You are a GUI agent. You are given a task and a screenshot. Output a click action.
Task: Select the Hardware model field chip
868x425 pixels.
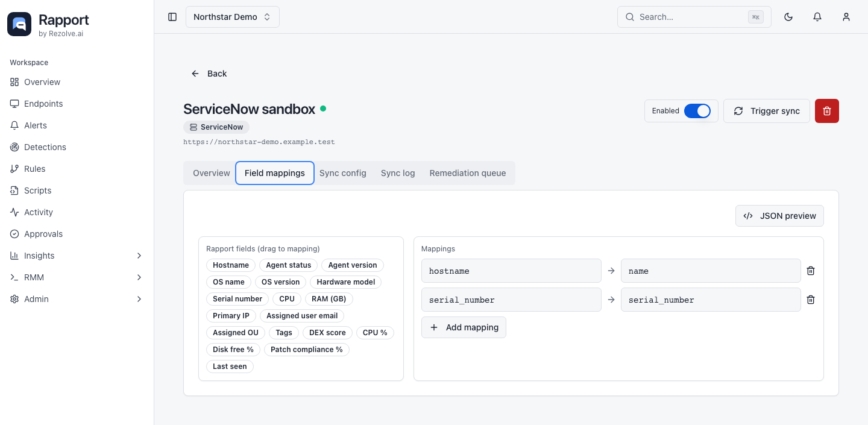pyautogui.click(x=346, y=282)
